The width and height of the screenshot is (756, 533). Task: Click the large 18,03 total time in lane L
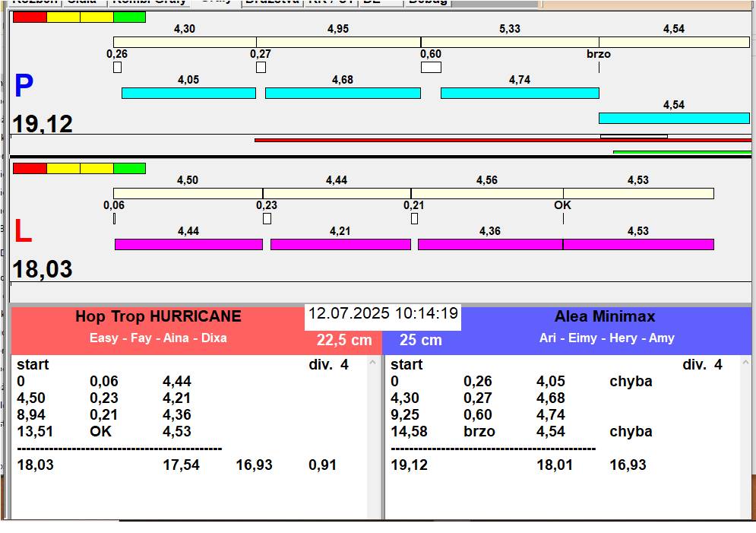pos(43,269)
